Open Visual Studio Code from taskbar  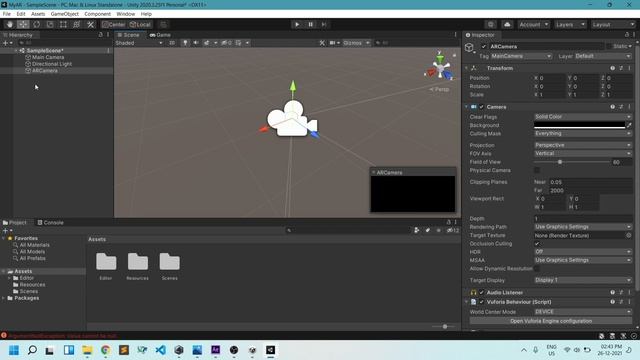160,350
